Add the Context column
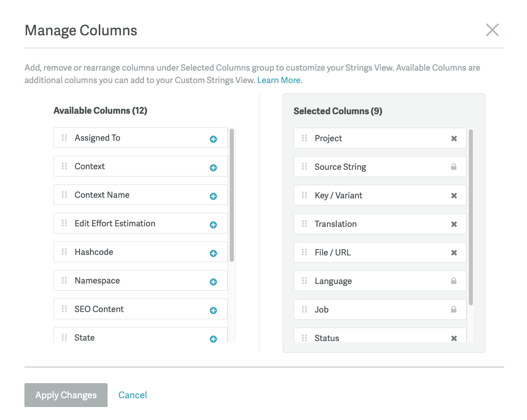The width and height of the screenshot is (527, 420). point(213,166)
